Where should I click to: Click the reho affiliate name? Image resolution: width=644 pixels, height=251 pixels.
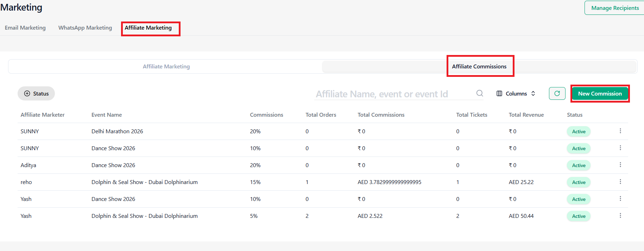click(x=26, y=182)
